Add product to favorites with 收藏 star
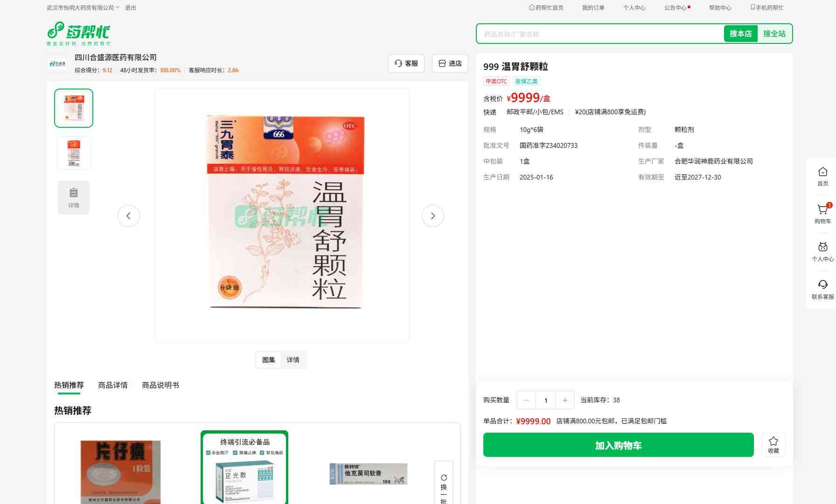The image size is (836, 504). (773, 444)
